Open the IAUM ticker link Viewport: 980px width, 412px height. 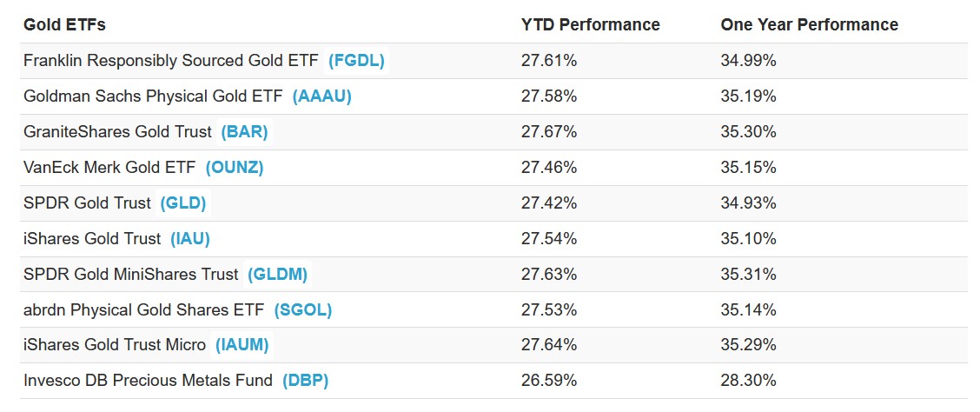[x=242, y=345]
